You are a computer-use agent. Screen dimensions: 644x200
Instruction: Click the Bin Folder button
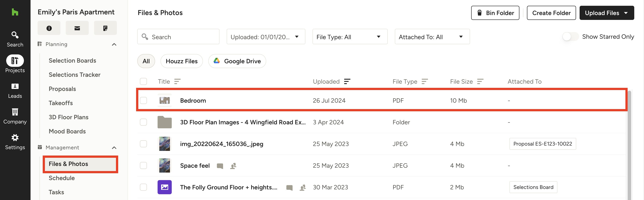tap(495, 13)
